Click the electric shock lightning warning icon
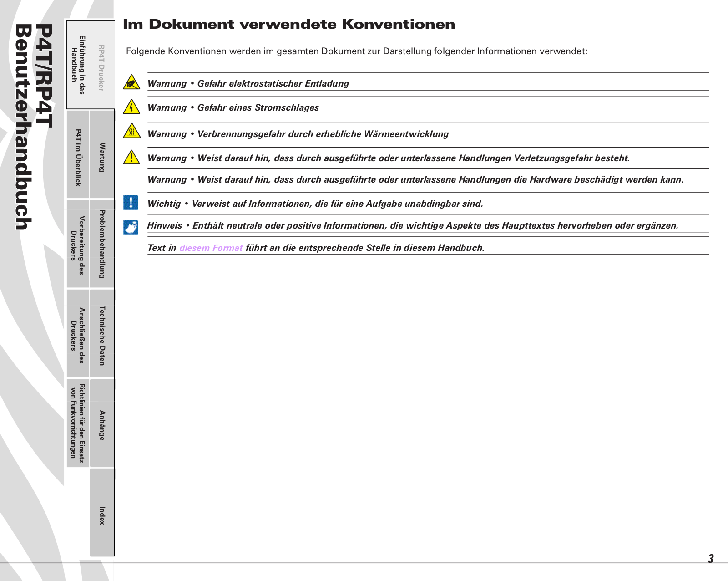 131,107
